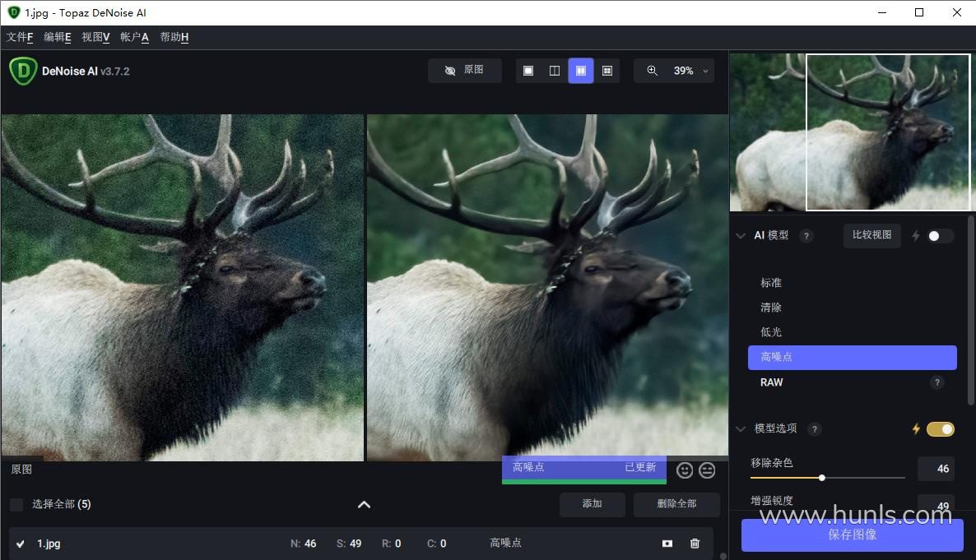
Task: Toggle the 原图 original preview button
Action: point(464,71)
